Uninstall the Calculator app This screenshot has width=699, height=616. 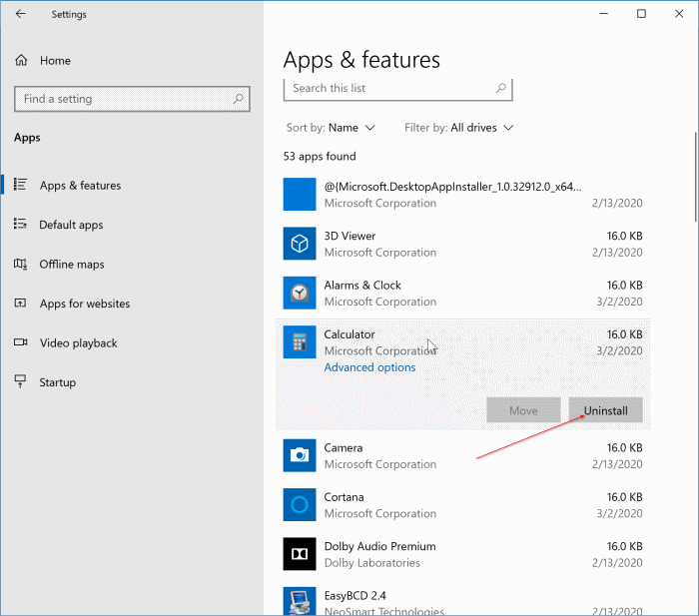tap(605, 410)
